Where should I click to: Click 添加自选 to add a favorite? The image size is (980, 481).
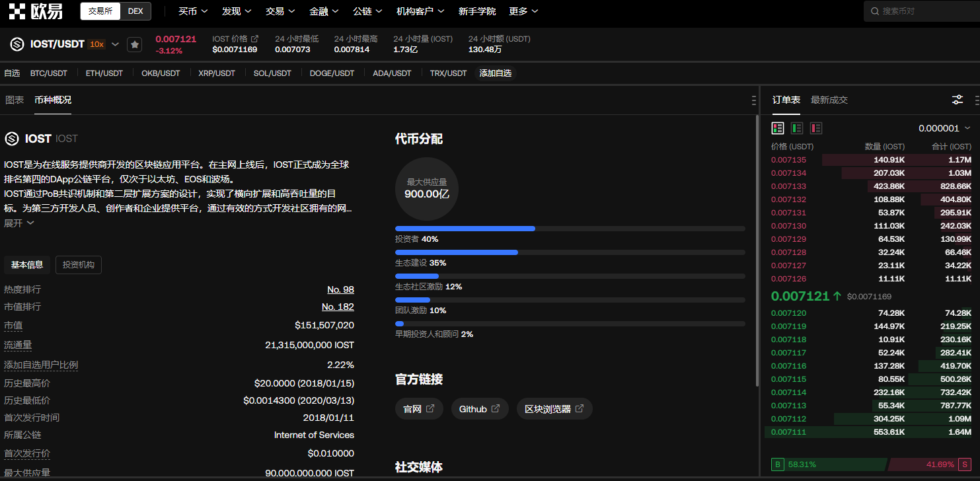coord(495,73)
